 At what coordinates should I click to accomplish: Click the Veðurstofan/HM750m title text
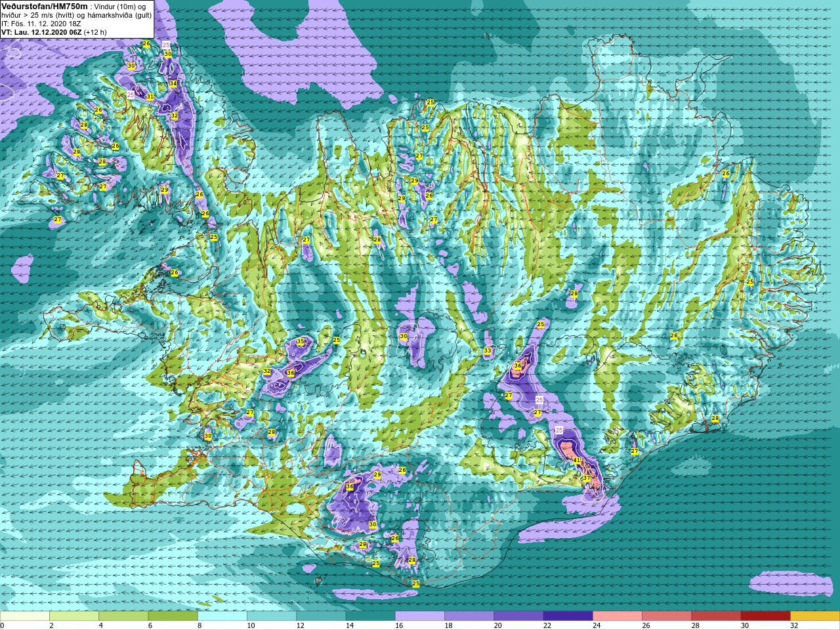click(45, 6)
